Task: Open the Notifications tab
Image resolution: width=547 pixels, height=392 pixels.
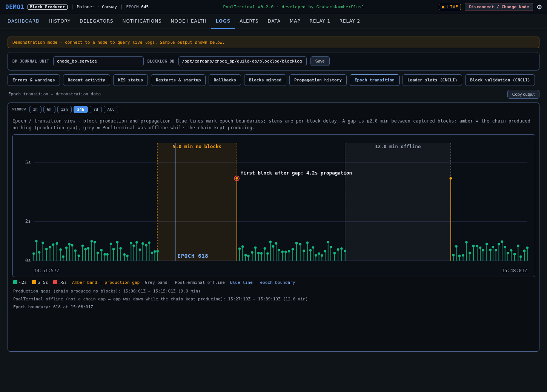Action: click(x=142, y=21)
